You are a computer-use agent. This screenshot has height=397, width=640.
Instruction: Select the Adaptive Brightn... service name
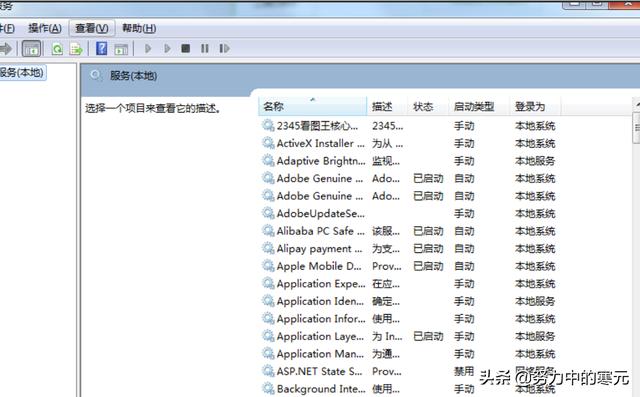pyautogui.click(x=321, y=161)
